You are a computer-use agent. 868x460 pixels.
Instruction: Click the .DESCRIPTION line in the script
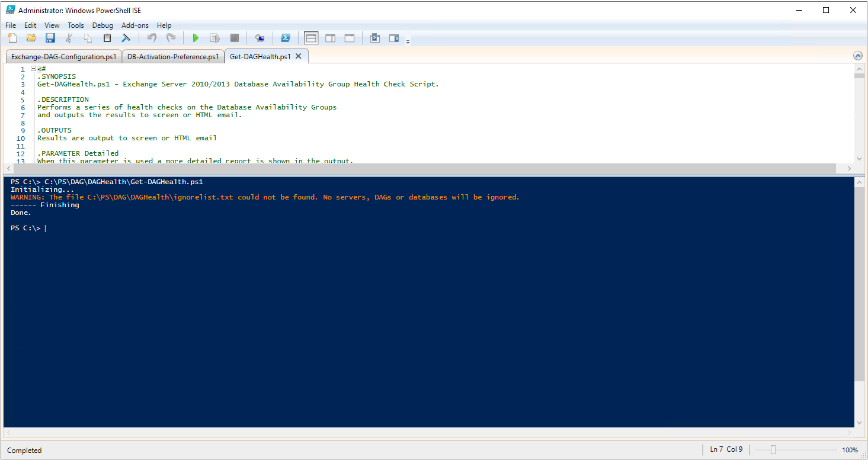(63, 99)
